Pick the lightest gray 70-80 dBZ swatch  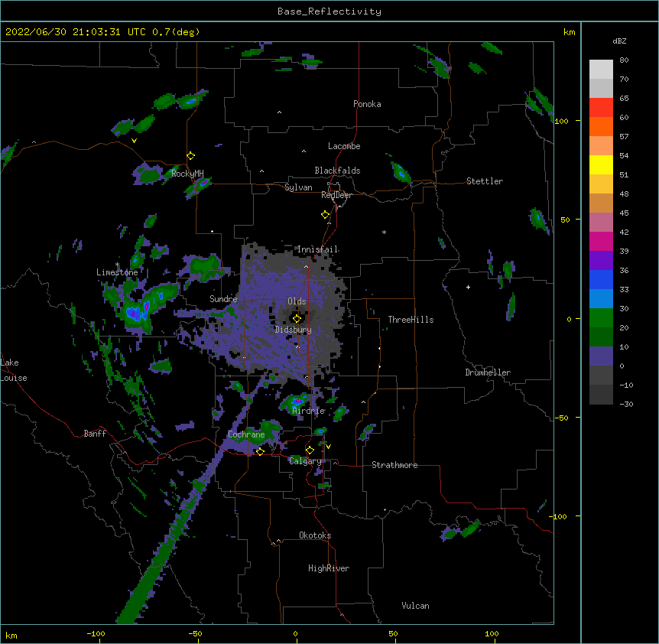[601, 70]
